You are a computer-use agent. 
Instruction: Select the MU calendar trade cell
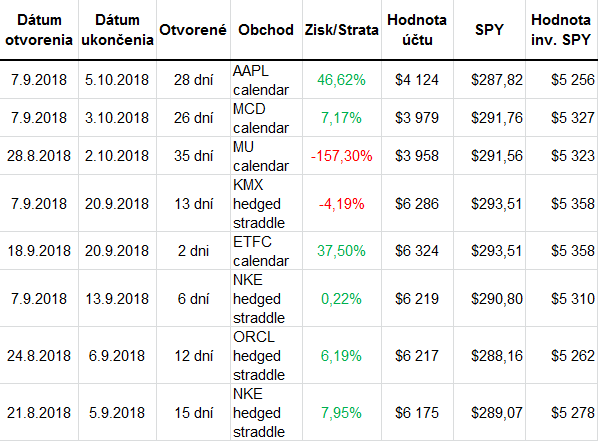pyautogui.click(x=266, y=156)
